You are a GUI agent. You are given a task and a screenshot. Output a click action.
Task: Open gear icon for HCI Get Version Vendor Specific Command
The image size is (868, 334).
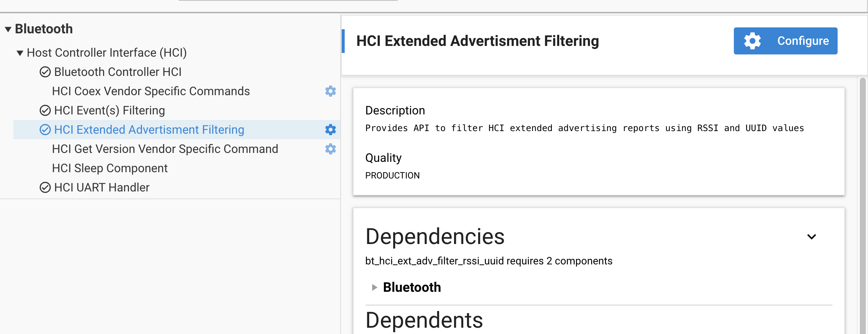(x=330, y=149)
